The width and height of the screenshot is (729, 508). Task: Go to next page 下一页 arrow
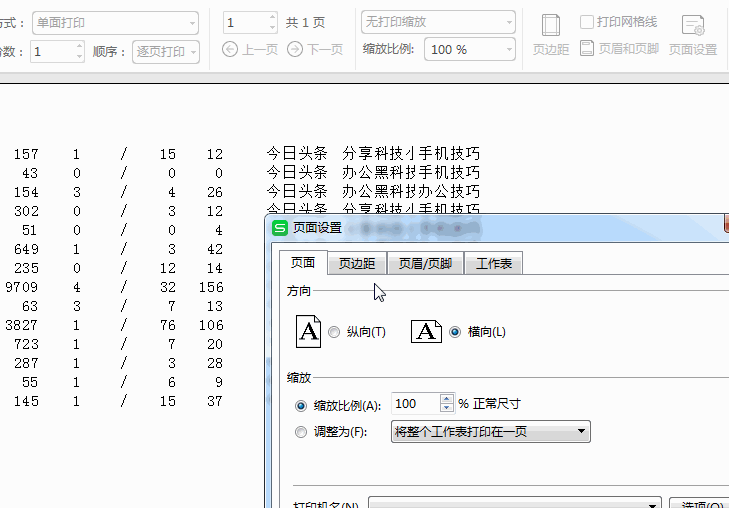(x=295, y=49)
